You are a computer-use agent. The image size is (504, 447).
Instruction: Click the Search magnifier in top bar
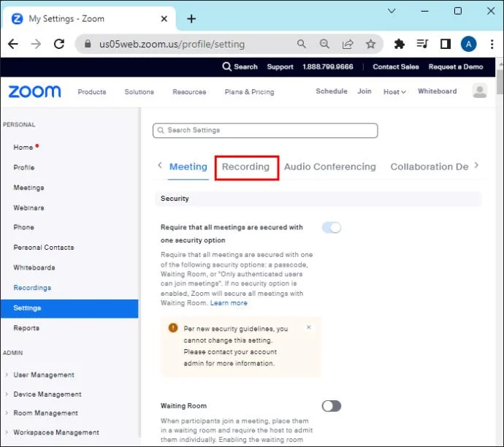[227, 66]
